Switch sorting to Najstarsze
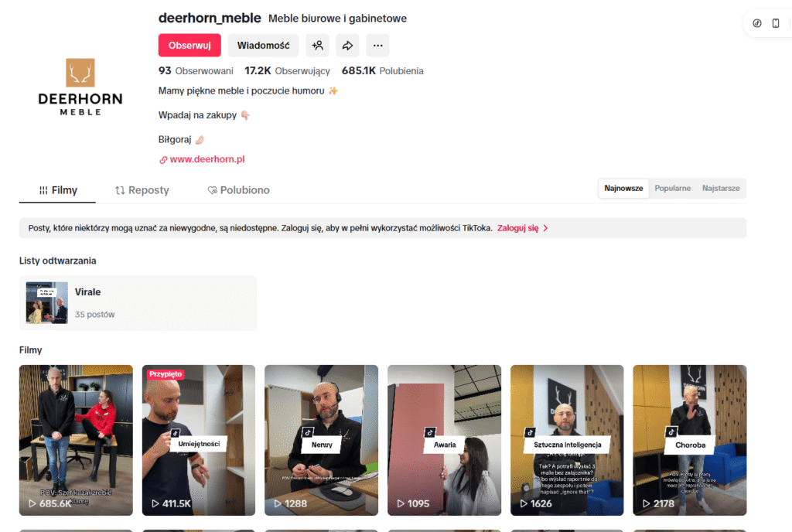This screenshot has height=532, width=792. (x=721, y=188)
